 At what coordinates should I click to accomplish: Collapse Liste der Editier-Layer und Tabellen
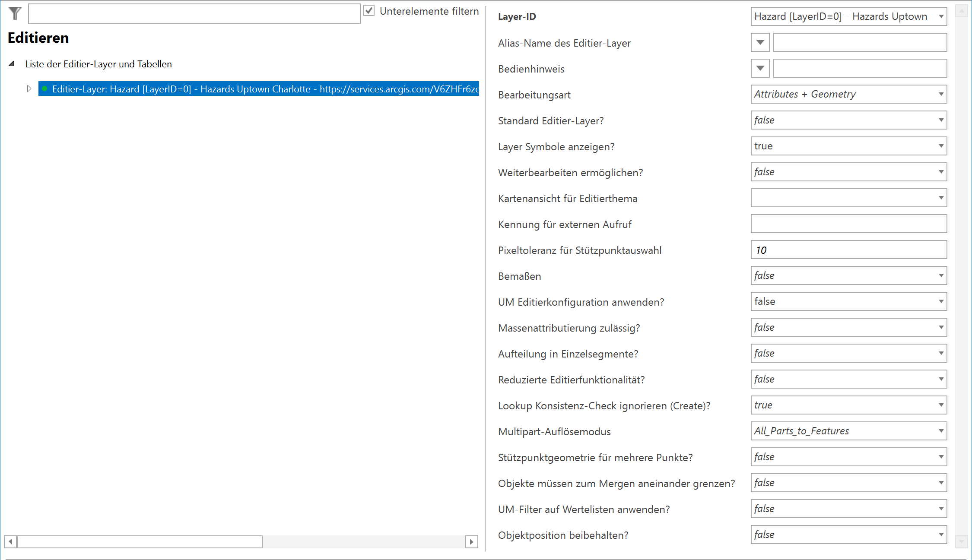[x=12, y=64]
